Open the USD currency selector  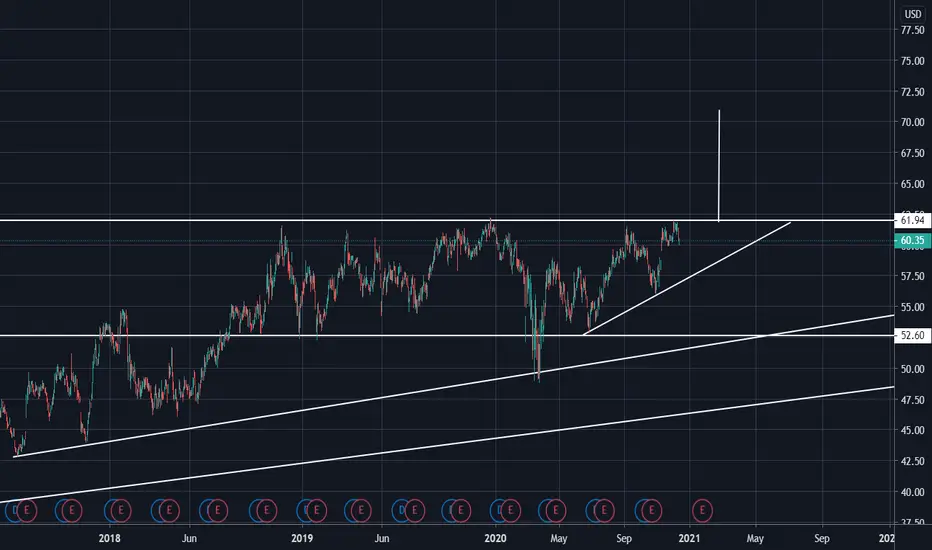click(x=913, y=14)
